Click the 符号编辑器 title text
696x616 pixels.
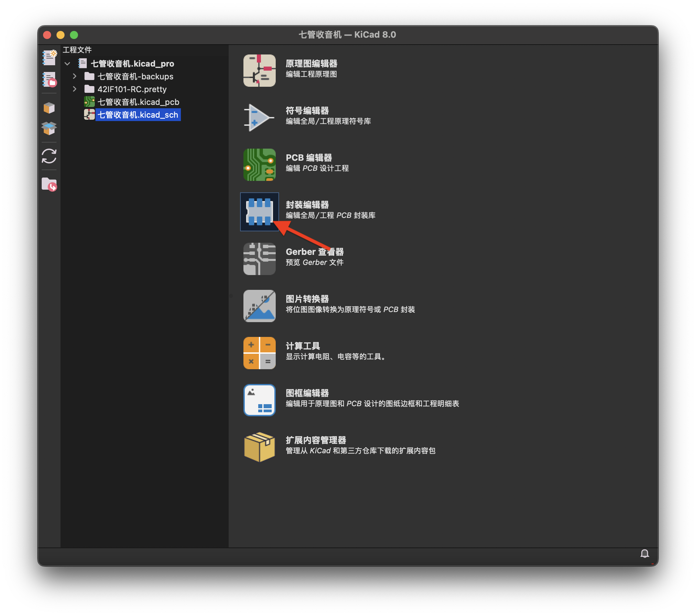[x=307, y=110]
